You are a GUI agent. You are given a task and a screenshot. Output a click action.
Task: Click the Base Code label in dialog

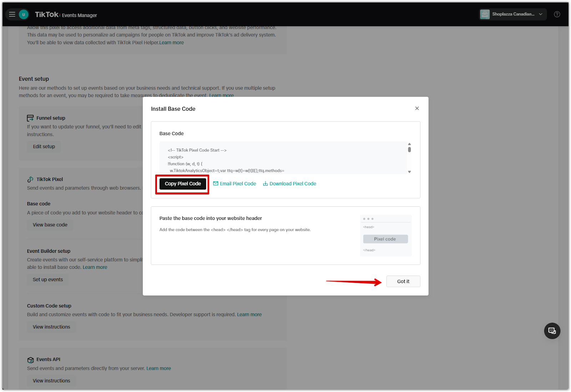pos(172,134)
